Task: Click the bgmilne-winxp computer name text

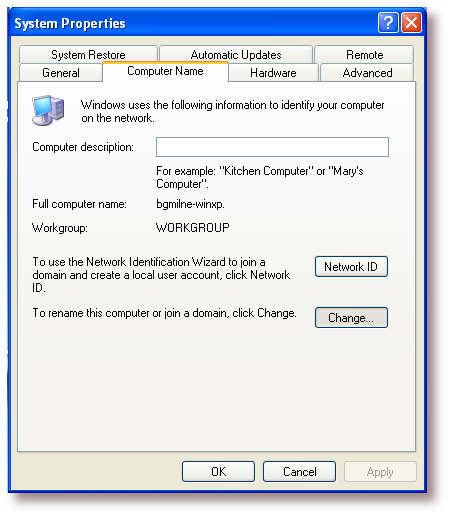Action: point(190,204)
